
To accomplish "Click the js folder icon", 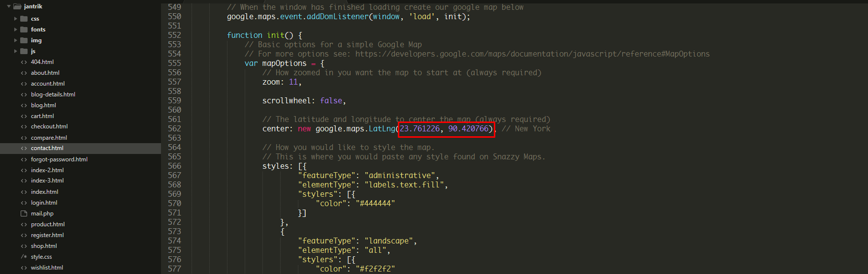I will 24,51.
